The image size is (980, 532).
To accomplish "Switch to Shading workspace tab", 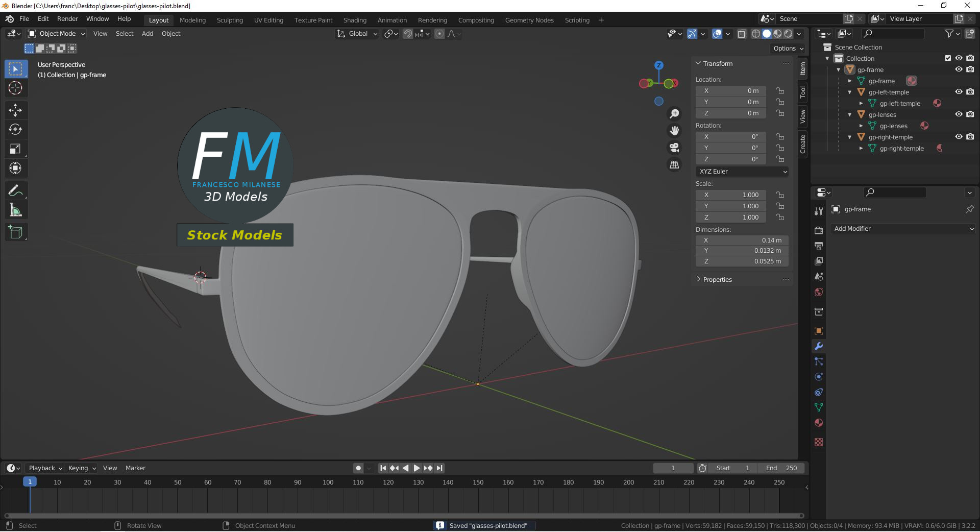I will tap(355, 20).
